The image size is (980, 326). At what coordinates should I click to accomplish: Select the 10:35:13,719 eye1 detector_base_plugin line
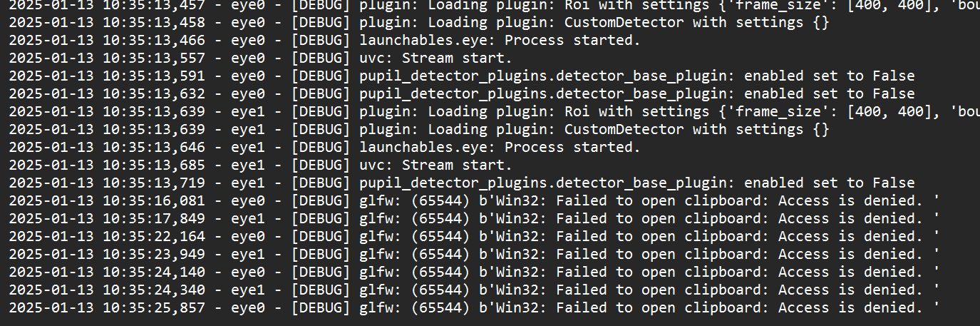(x=462, y=183)
